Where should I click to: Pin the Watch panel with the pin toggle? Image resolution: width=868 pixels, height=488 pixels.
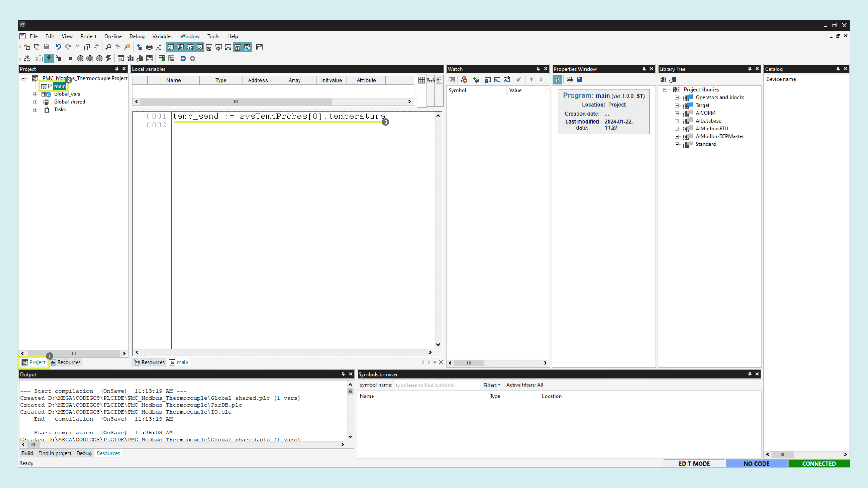tap(538, 69)
